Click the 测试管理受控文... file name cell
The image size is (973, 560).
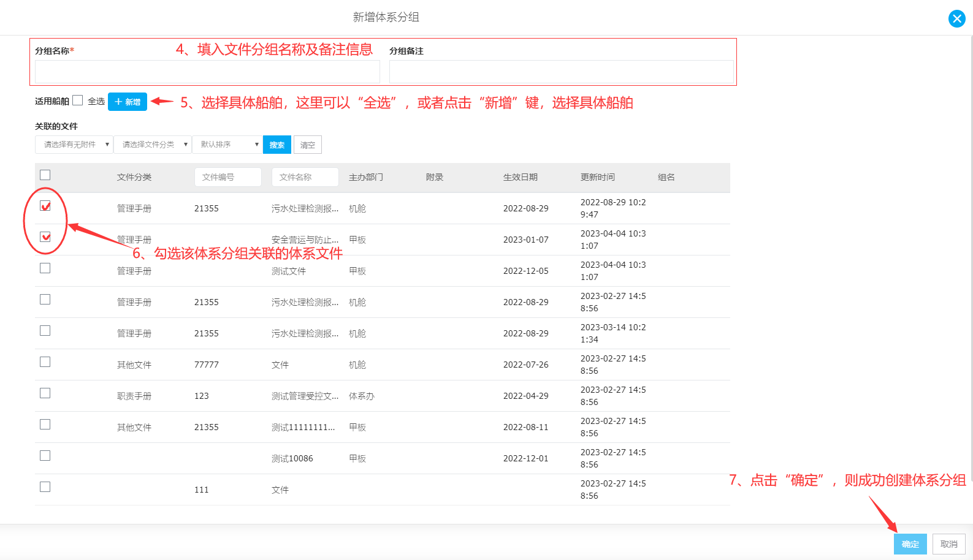[x=305, y=396]
